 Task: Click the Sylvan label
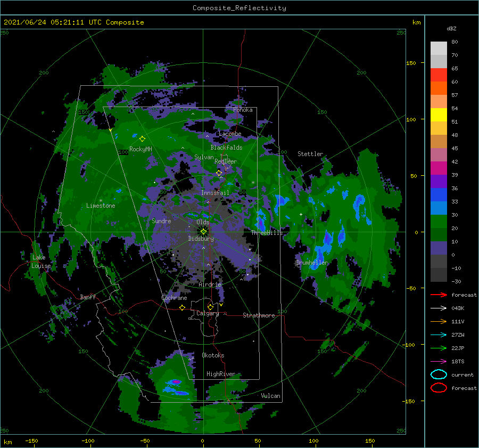click(204, 157)
